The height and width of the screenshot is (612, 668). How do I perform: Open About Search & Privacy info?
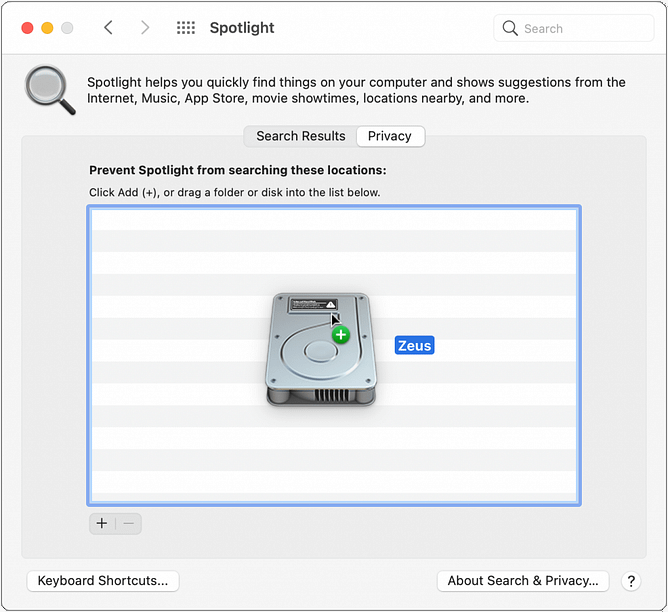click(x=523, y=581)
